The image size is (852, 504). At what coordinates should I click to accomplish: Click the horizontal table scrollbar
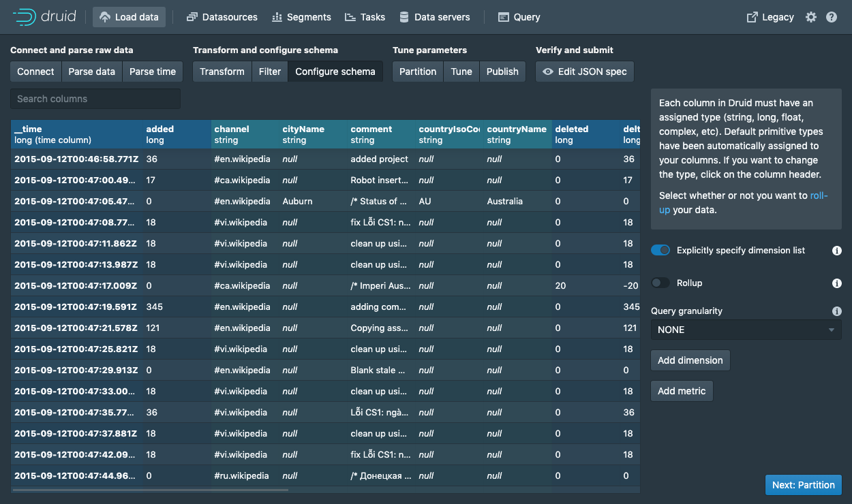(x=150, y=489)
